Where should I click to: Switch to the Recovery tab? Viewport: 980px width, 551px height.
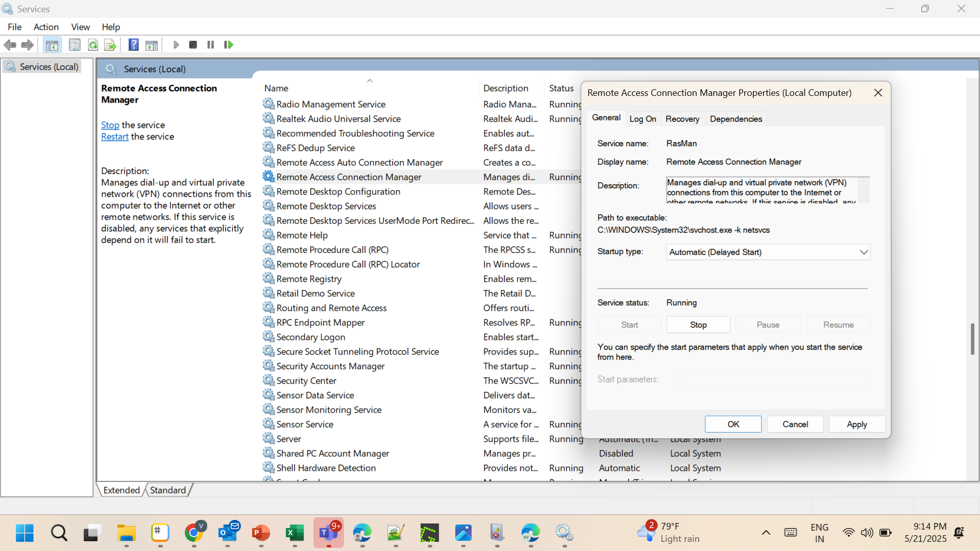[x=682, y=119]
